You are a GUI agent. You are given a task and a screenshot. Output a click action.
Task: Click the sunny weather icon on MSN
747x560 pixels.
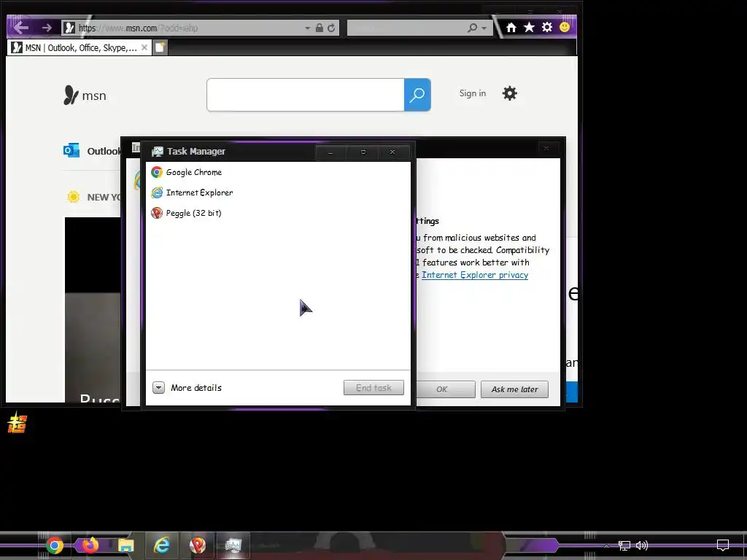(x=74, y=197)
